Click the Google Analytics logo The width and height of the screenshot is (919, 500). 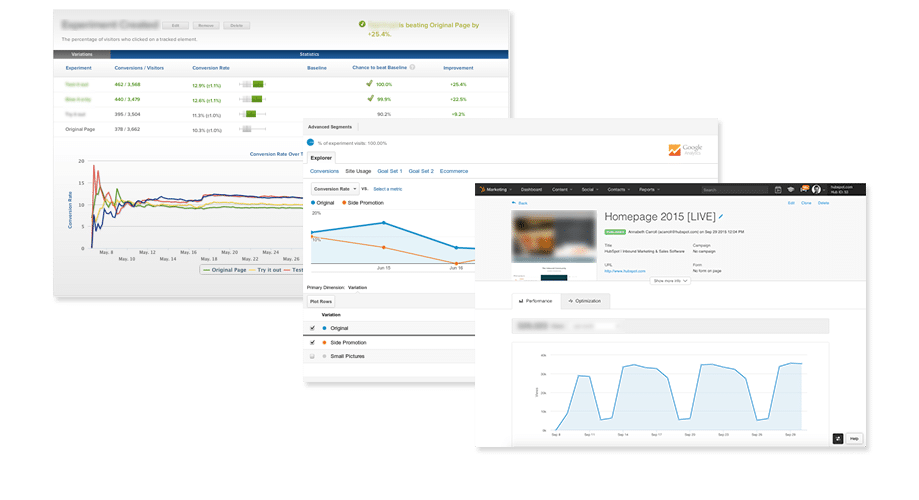(x=685, y=149)
